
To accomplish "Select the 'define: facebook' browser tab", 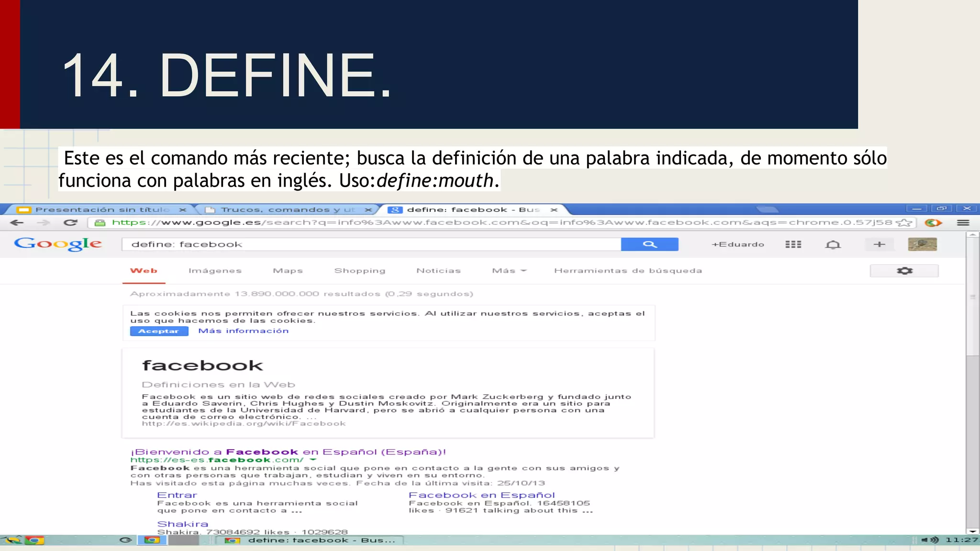I will pyautogui.click(x=473, y=209).
